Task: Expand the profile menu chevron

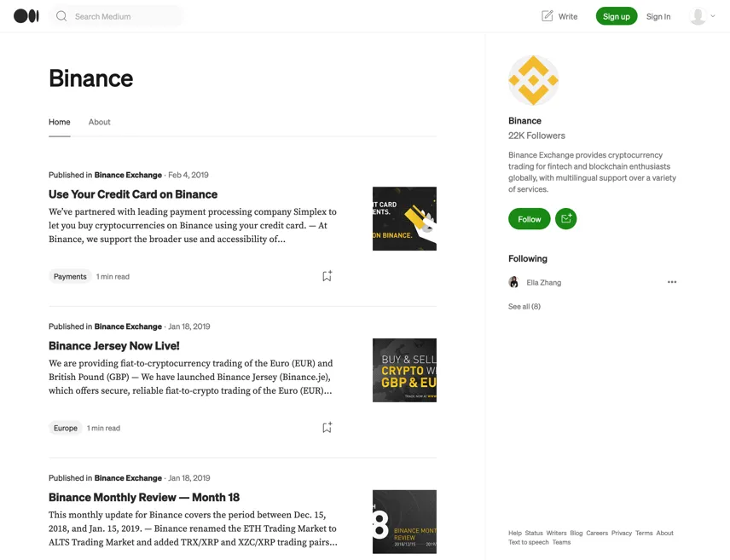Action: click(x=713, y=16)
